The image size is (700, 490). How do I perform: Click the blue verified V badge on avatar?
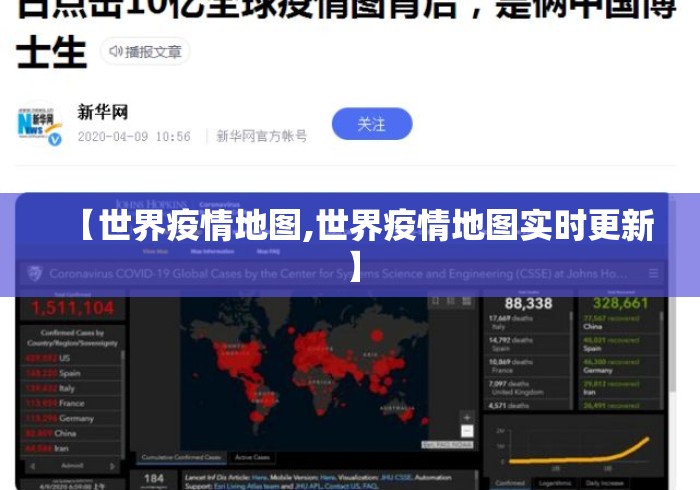[55, 140]
